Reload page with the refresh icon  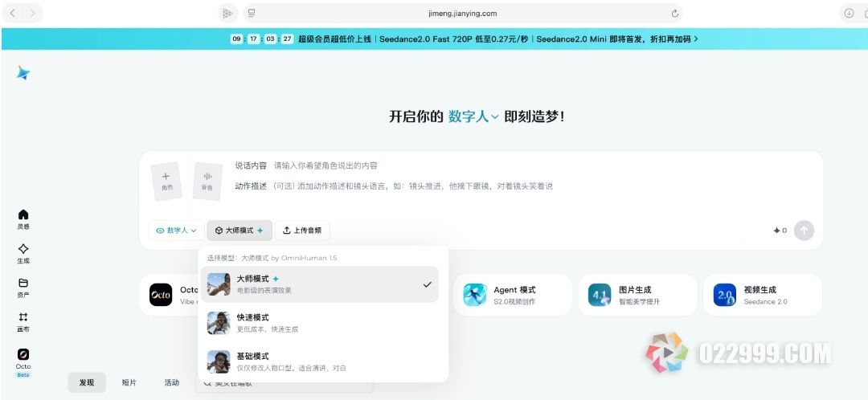click(674, 14)
